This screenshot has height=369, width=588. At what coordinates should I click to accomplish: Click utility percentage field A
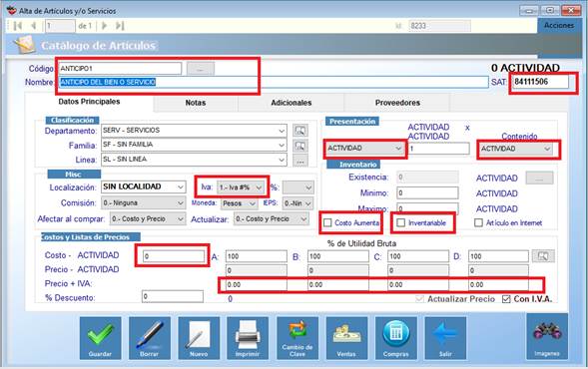[x=257, y=256]
